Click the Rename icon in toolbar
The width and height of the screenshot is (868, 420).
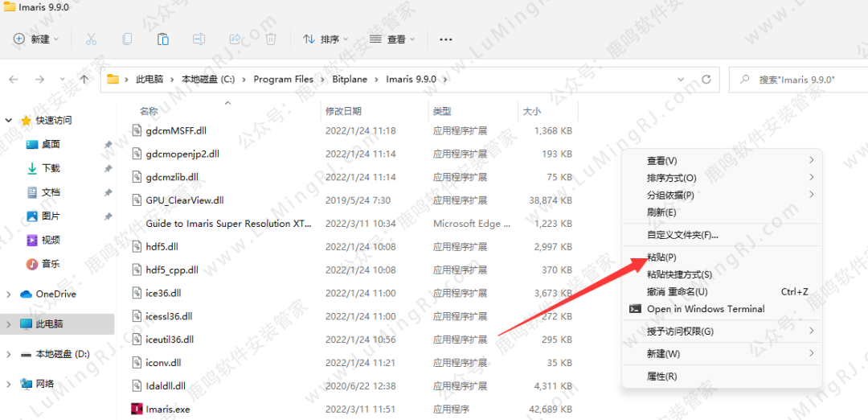[199, 39]
